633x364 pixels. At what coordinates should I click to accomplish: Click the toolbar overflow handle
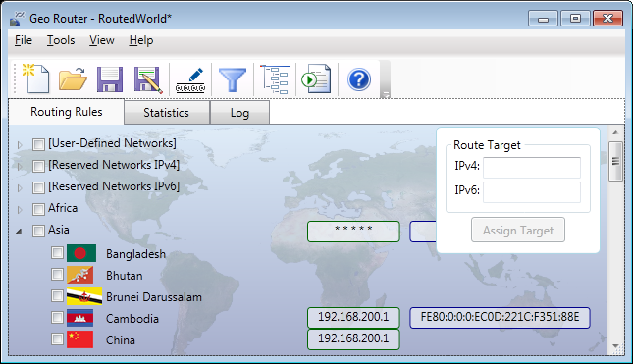click(385, 79)
